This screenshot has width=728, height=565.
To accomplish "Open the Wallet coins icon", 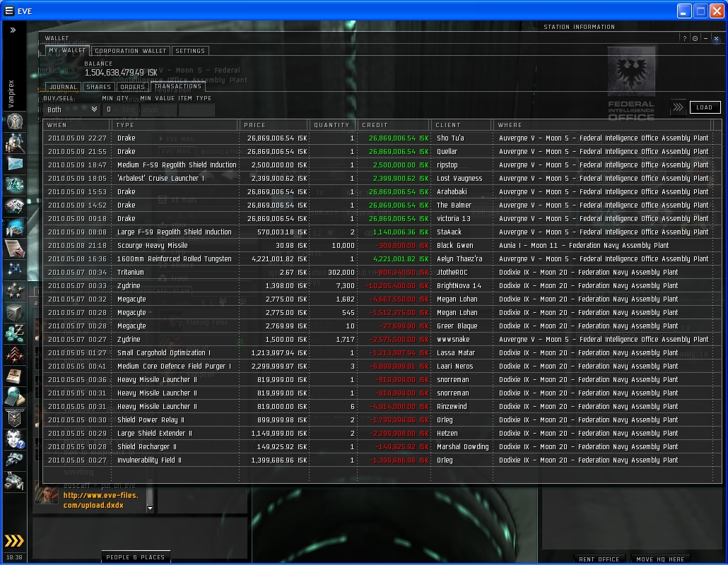I will pyautogui.click(x=15, y=333).
